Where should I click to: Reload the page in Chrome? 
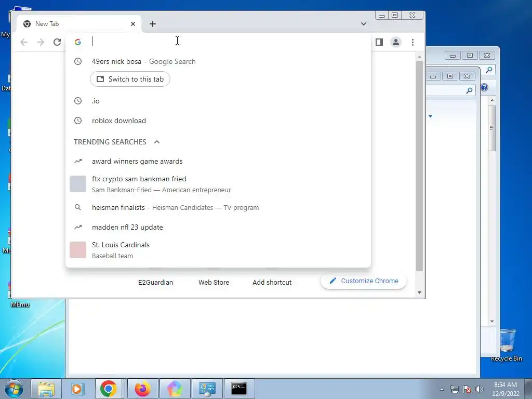57,42
